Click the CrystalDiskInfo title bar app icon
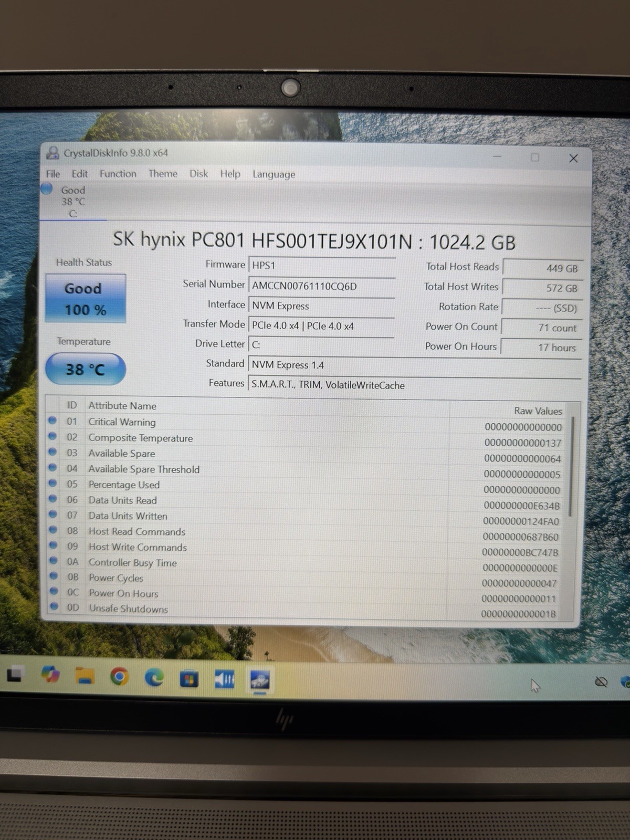630x840 pixels. click(x=52, y=153)
